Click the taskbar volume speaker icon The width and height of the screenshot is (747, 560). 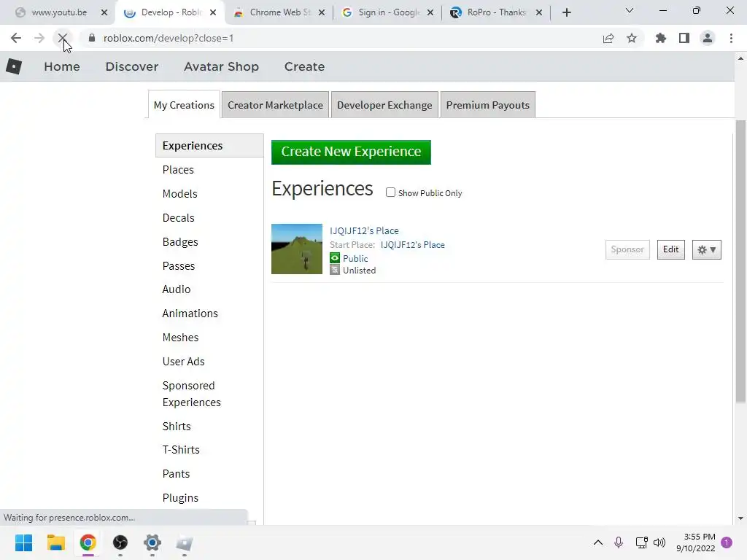(659, 542)
